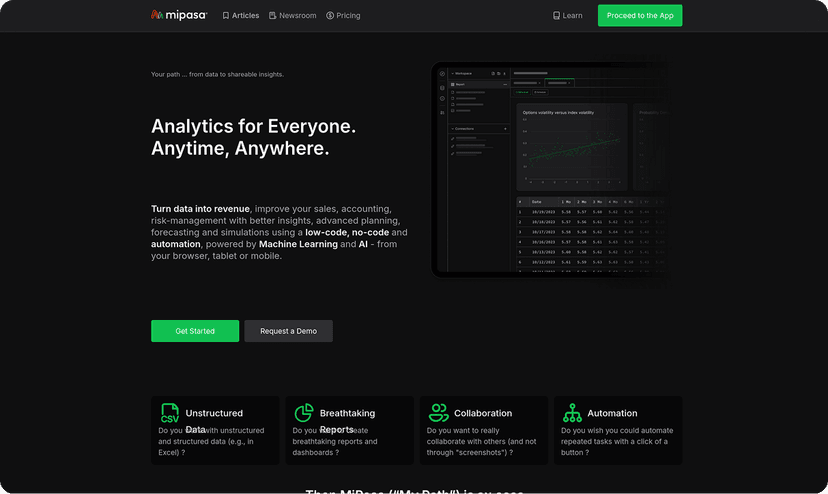This screenshot has height=494, width=828.
Task: Click the Collaboration card description text
Action: (481, 441)
